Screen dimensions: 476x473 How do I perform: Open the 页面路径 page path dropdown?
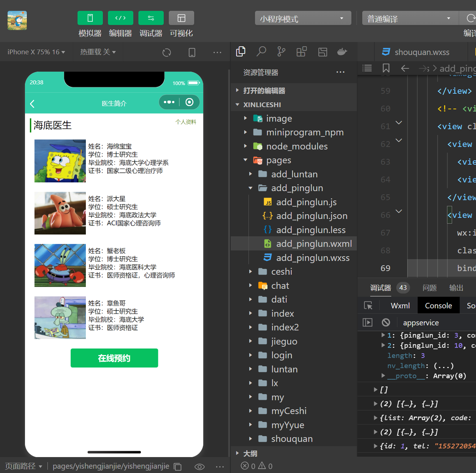tap(24, 466)
